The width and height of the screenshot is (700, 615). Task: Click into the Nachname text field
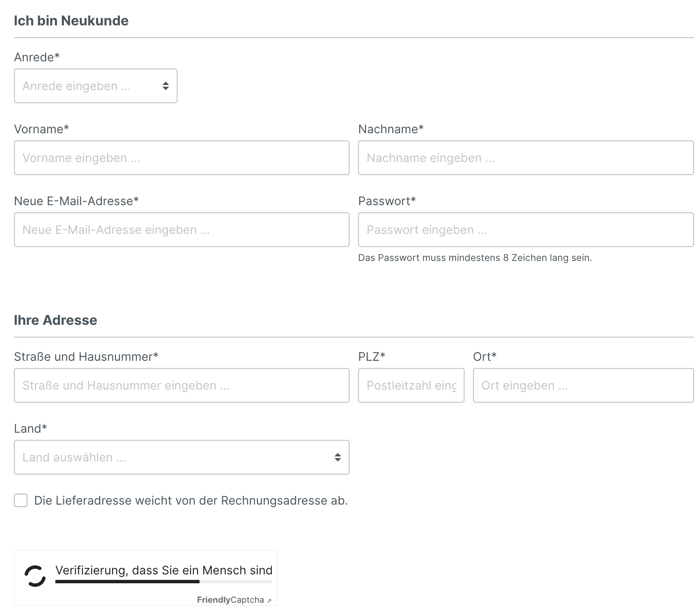coord(525,158)
